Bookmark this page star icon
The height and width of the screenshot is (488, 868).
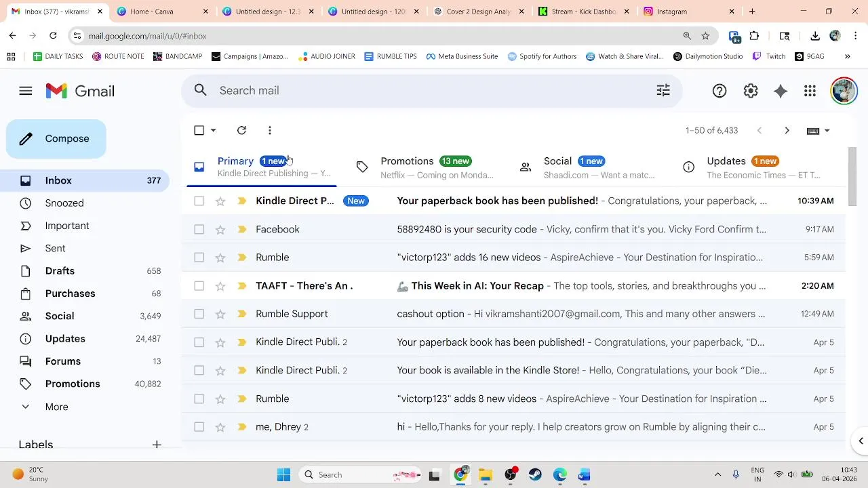coord(705,36)
